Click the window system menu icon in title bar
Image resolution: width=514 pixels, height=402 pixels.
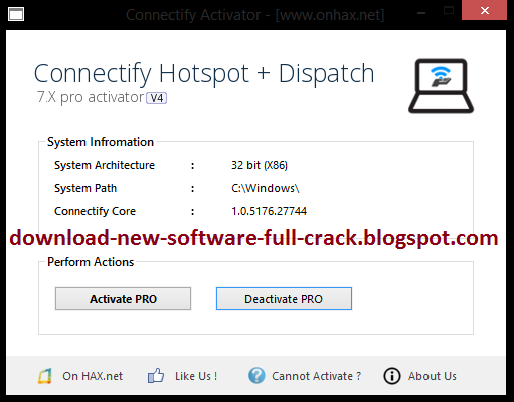point(16,14)
